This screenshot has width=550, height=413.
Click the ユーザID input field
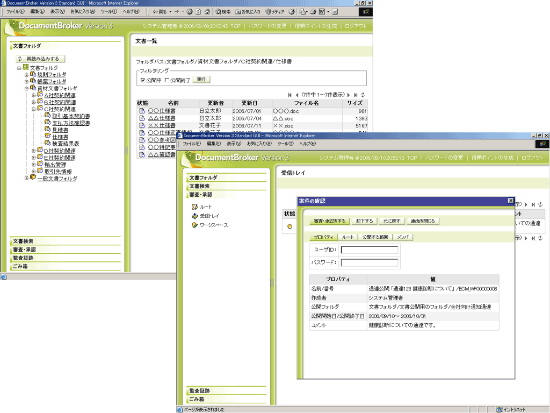pos(369,249)
